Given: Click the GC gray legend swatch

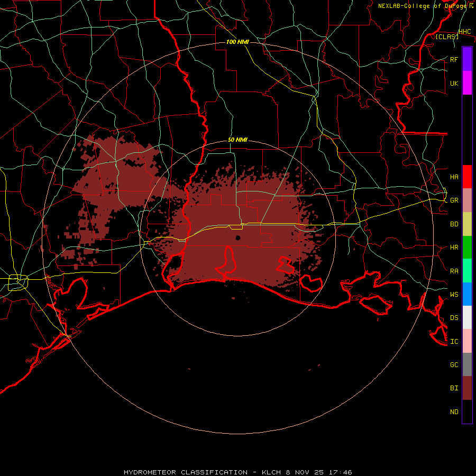Looking at the screenshot, I should (467, 364).
